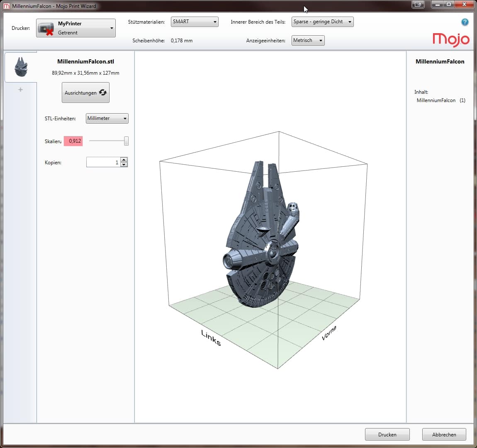The width and height of the screenshot is (477, 448).
Task: Click the disconnected printer icon
Action: (x=46, y=29)
